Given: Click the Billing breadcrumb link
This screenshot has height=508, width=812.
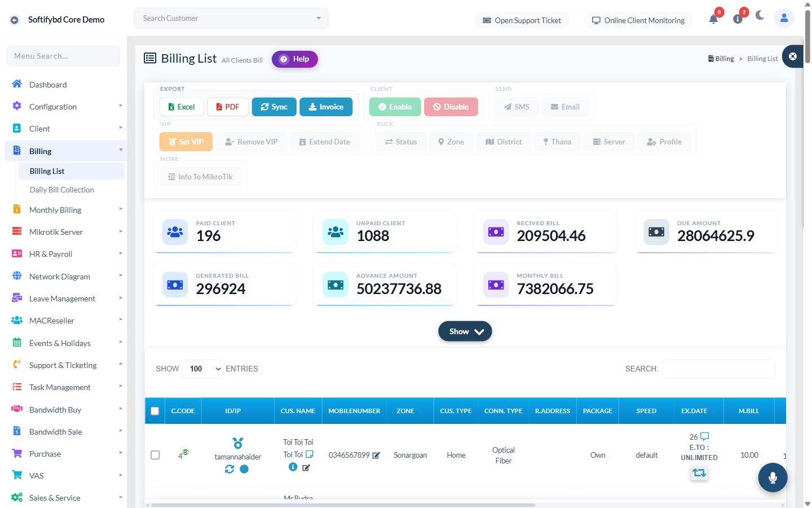Looking at the screenshot, I should click(x=721, y=59).
